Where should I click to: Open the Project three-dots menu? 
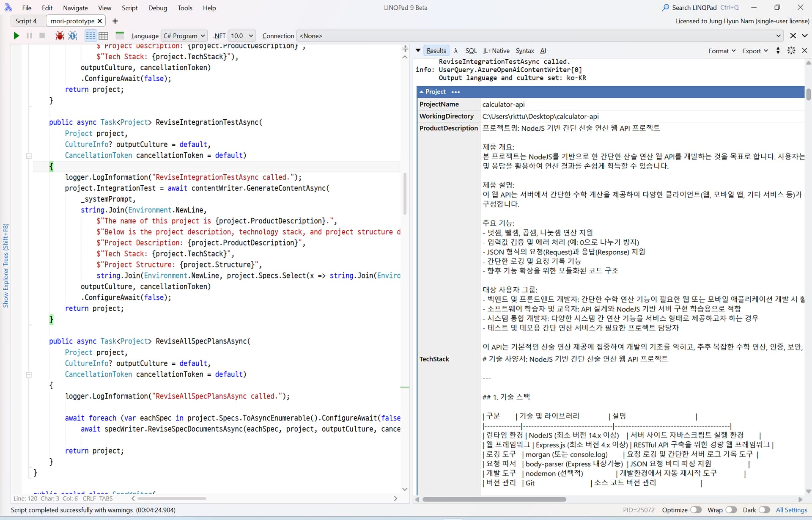point(455,92)
